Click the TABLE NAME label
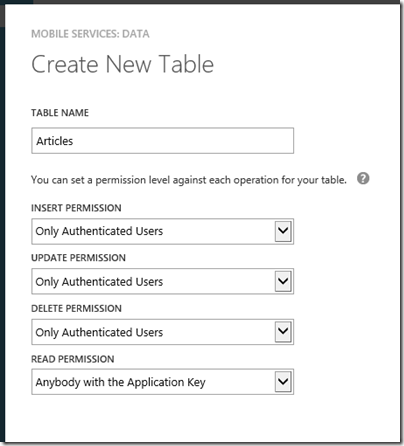Screen dimensions: 404x446 (60, 113)
